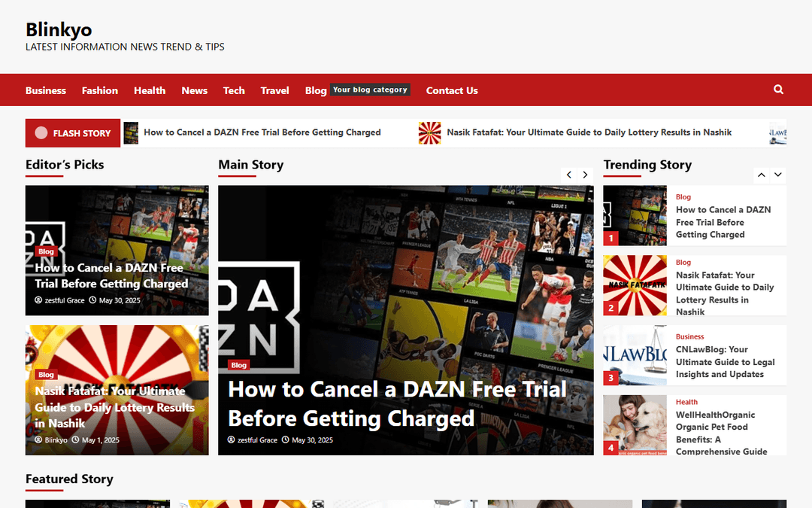Click Blog tag on the Main Story slide

click(x=239, y=365)
